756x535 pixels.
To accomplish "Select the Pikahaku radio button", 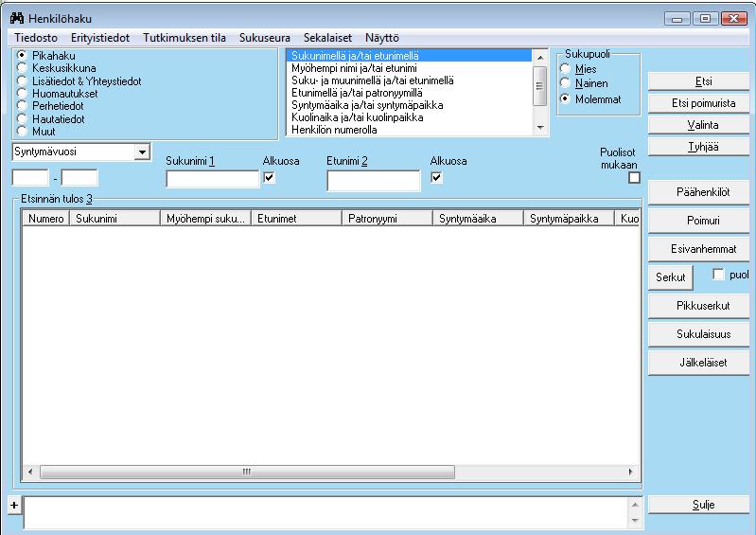I will click(22, 55).
